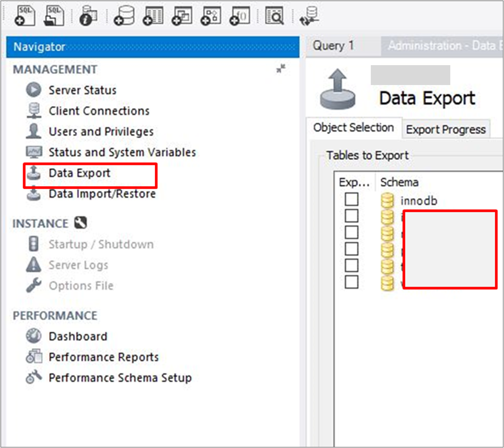
Task: Open Data Import/Restore
Action: pos(102,194)
